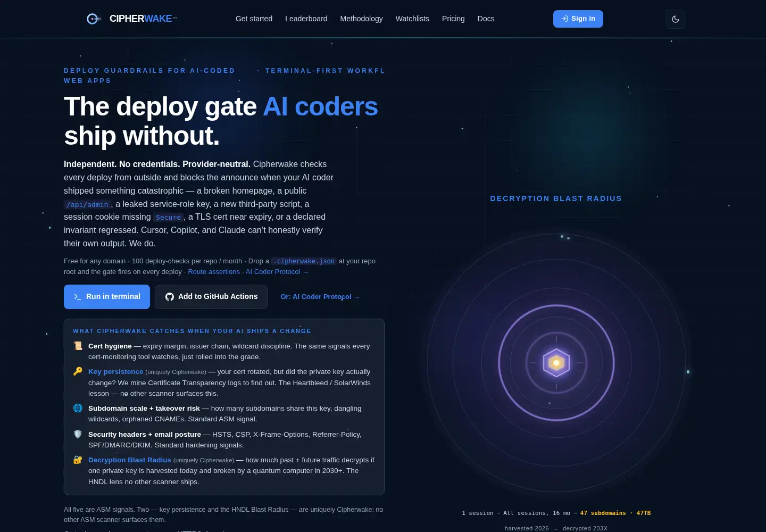The height and width of the screenshot is (532, 766).
Task: Click the Run in terminal button
Action: pyautogui.click(x=107, y=297)
